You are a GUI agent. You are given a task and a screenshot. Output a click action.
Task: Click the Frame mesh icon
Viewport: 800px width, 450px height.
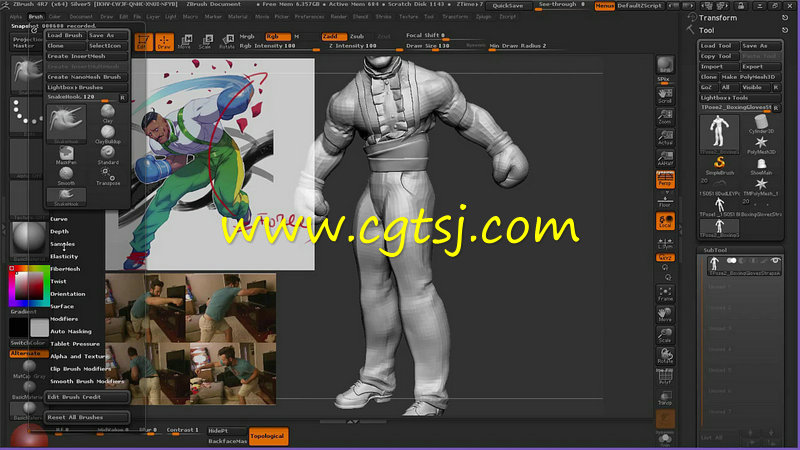click(665, 293)
